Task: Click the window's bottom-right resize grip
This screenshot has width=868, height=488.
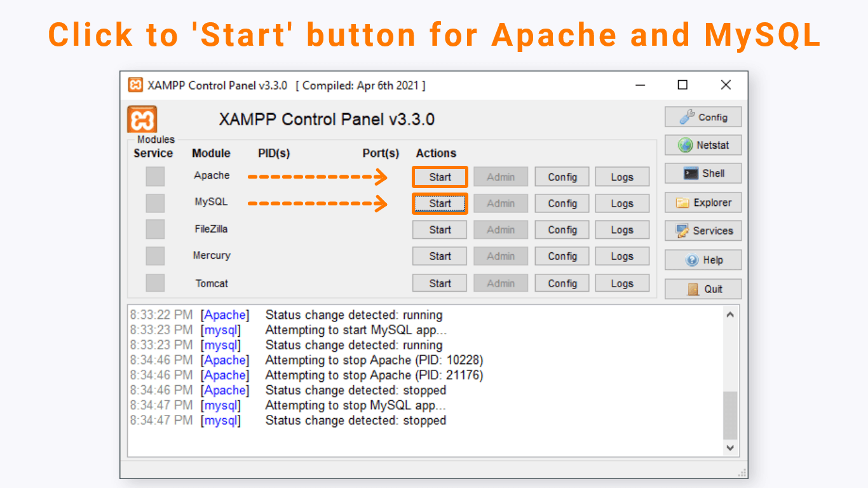Action: click(x=742, y=472)
